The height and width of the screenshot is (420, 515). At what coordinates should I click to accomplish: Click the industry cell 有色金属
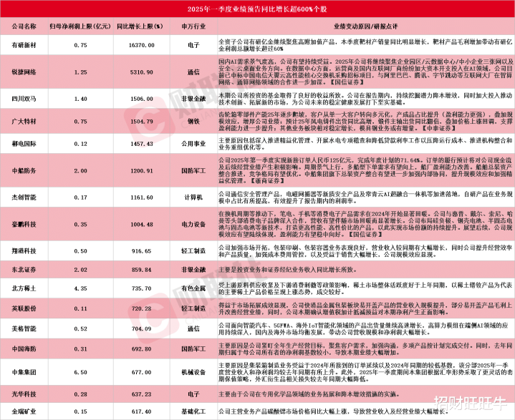(x=193, y=288)
